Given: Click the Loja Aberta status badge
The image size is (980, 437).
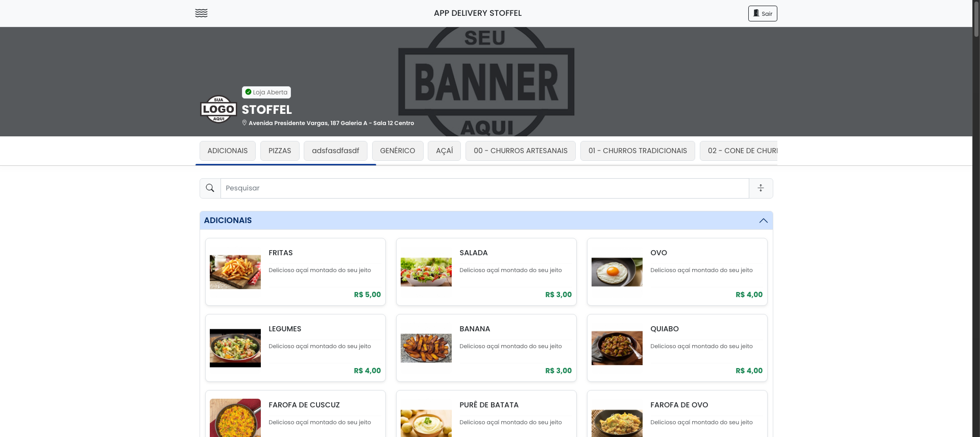Looking at the screenshot, I should coord(266,92).
